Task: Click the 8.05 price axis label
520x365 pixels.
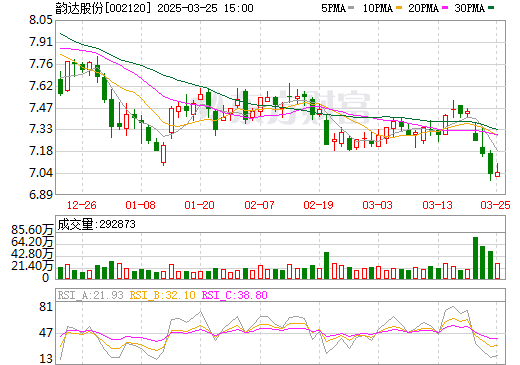Action: pyautogui.click(x=41, y=20)
